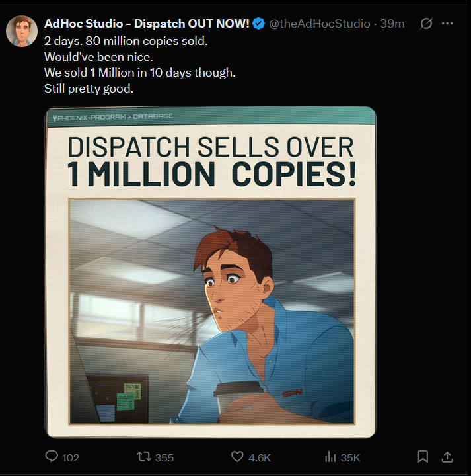Expand the Dispatch 1 Million Copies image

[x=211, y=272]
